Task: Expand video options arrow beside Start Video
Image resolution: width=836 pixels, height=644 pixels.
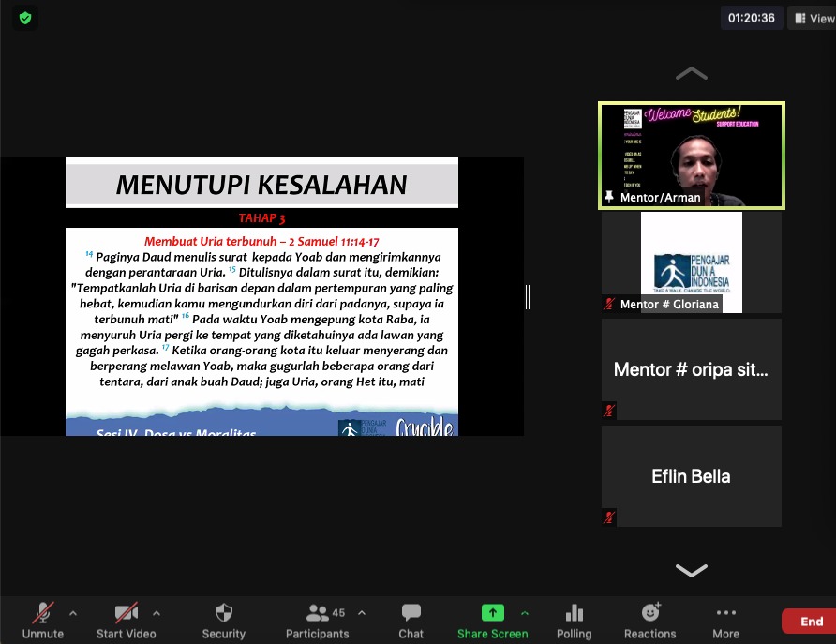Action: [157, 613]
